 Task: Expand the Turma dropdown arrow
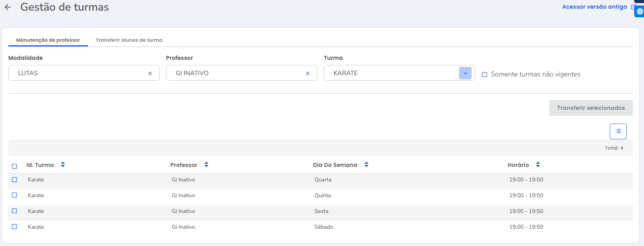click(465, 73)
